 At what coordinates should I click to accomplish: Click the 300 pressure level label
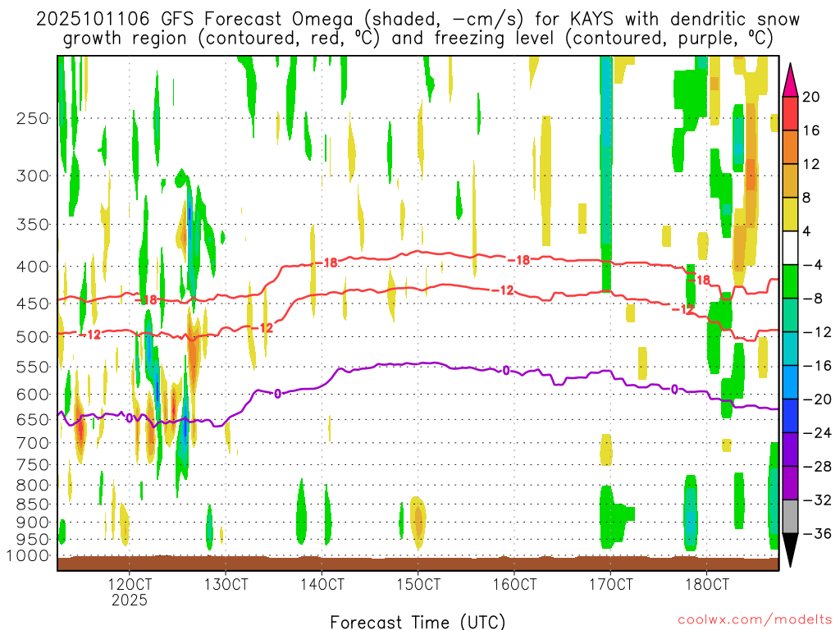33,176
